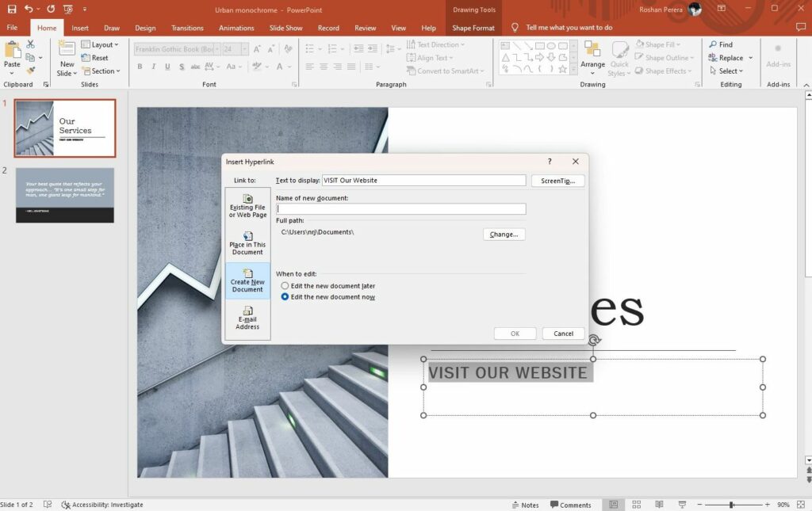Choose Edit the new document later
Viewport: 812px width, 511px height.
pyautogui.click(x=285, y=286)
